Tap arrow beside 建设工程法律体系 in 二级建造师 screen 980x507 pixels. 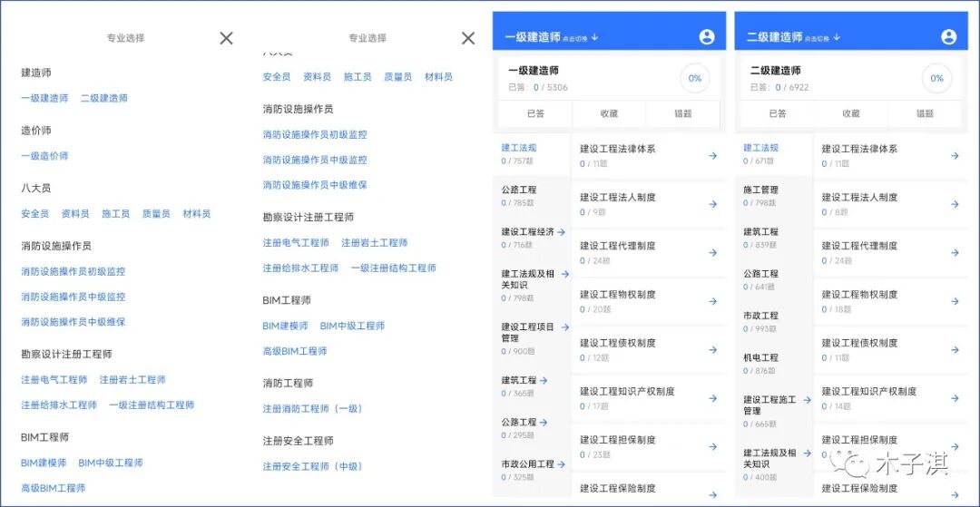955,155
